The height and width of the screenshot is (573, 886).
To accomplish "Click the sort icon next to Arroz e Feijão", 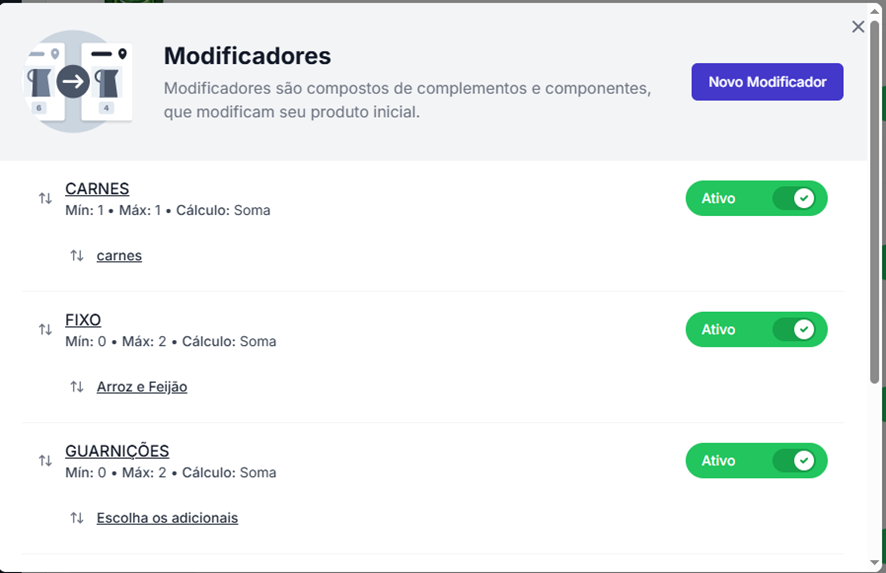I will click(x=77, y=386).
